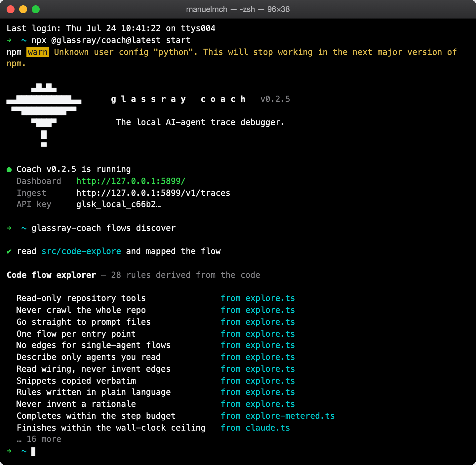Screen dimensions: 476x465
Task: Click the green running status dot
Action: [x=9, y=170]
